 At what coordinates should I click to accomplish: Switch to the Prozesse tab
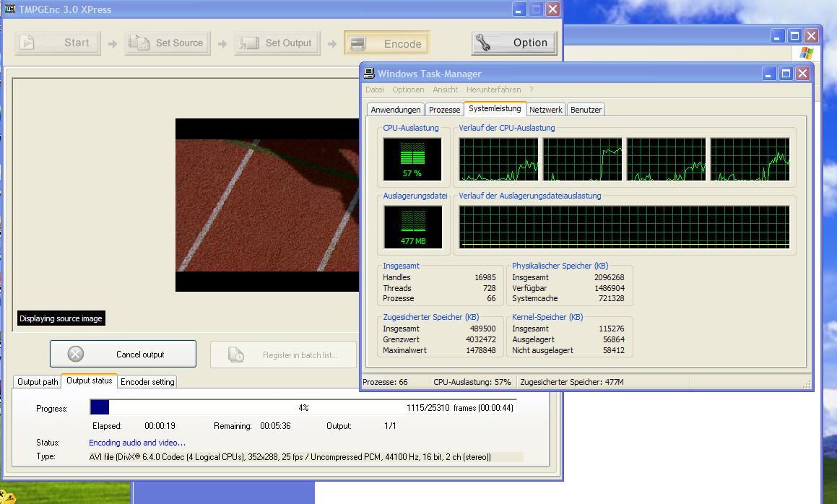(x=444, y=110)
